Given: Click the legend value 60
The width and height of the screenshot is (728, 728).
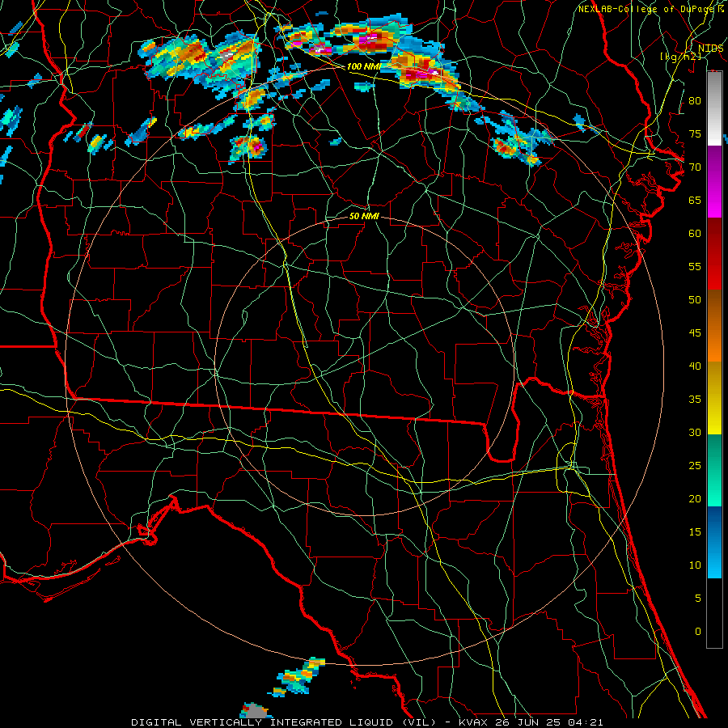Looking at the screenshot, I should 695,234.
